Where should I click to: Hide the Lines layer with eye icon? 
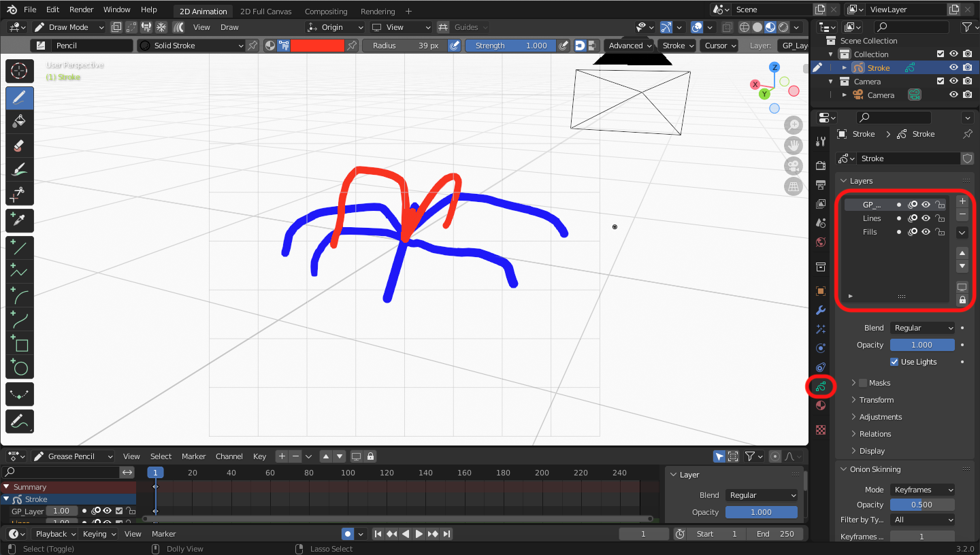tap(926, 218)
